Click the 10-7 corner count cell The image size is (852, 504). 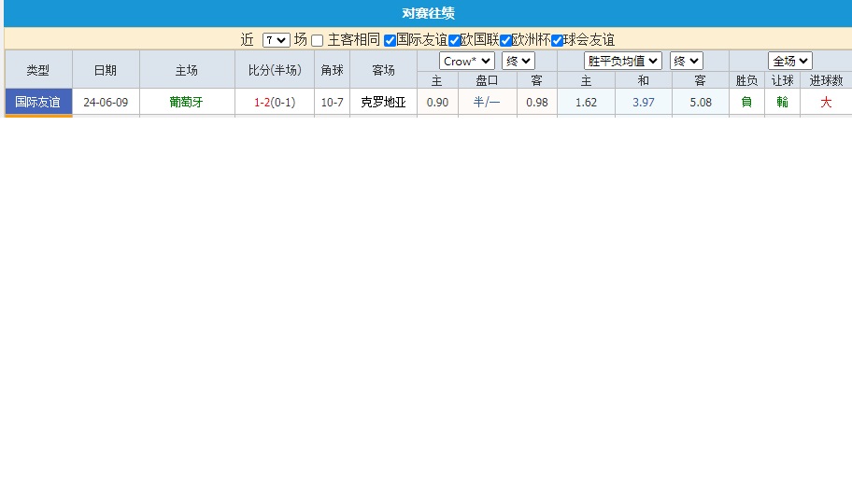332,102
